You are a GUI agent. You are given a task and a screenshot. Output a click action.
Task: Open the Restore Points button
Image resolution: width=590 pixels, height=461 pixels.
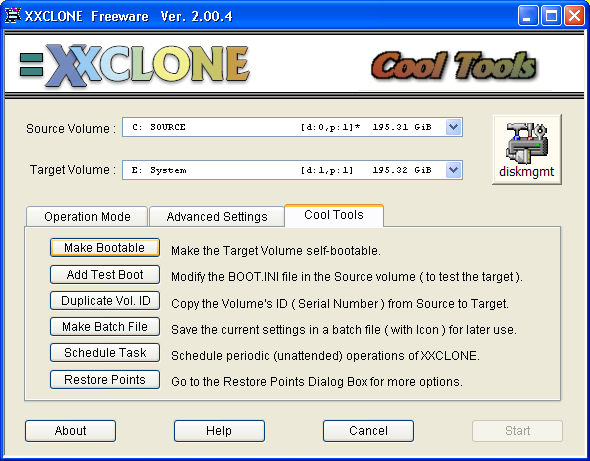point(105,380)
